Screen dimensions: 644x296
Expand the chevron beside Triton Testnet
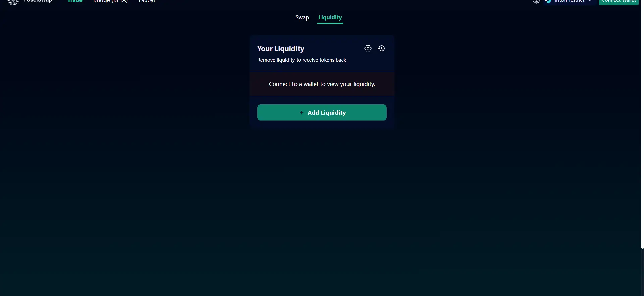[590, 1]
